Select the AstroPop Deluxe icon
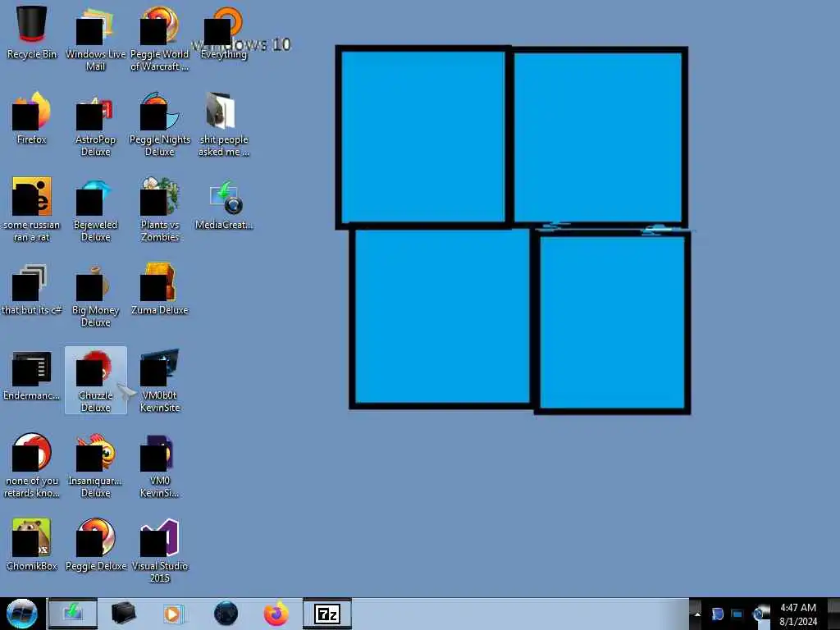The height and width of the screenshot is (630, 840). pyautogui.click(x=95, y=125)
